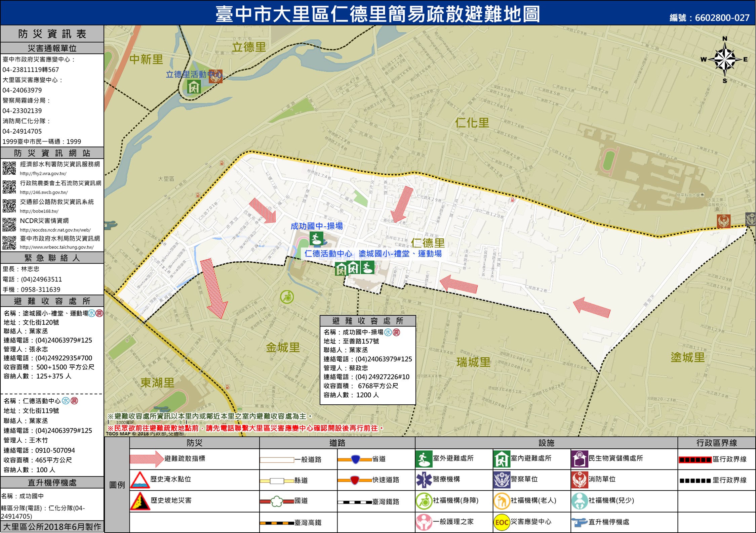Click the yellow EOC 災害應變中心 legend icon
The image size is (756, 533).
point(502,522)
